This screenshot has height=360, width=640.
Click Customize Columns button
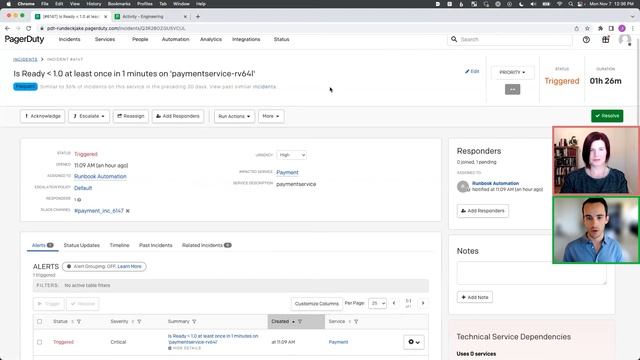coord(316,304)
